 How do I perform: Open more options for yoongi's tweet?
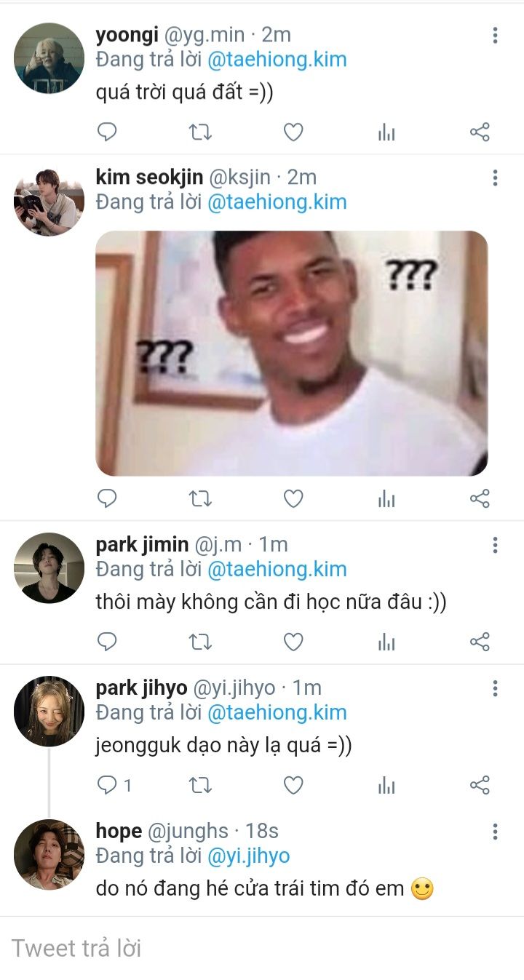click(x=495, y=35)
